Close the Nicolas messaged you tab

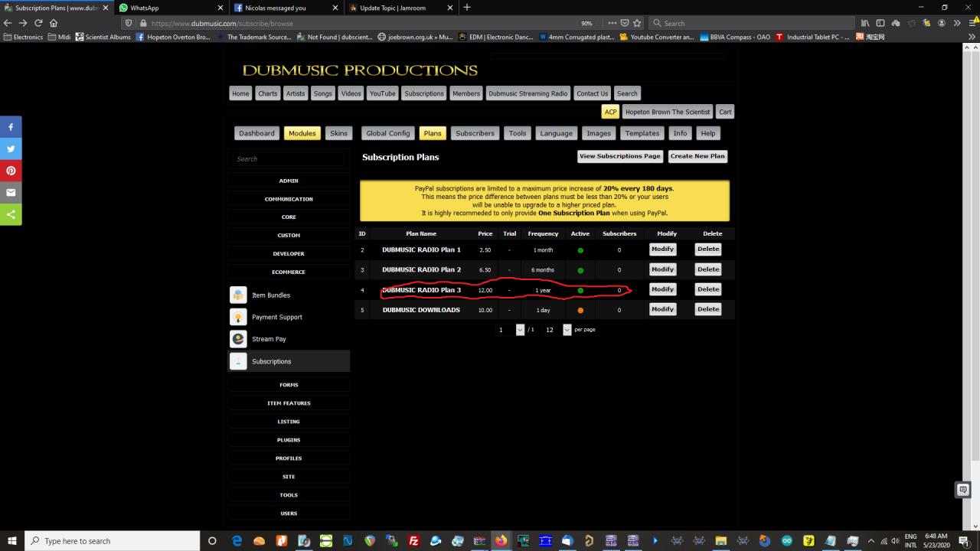(x=335, y=8)
